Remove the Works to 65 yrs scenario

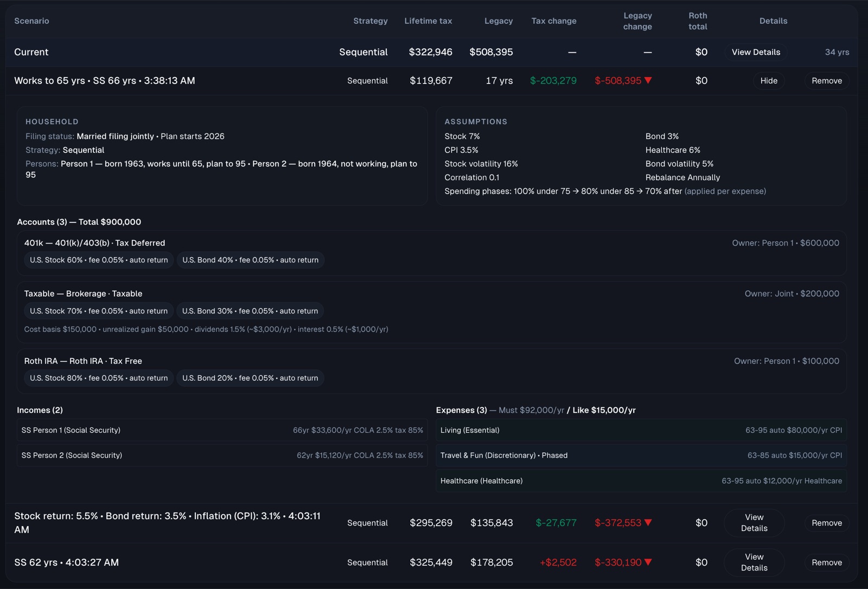click(x=827, y=81)
